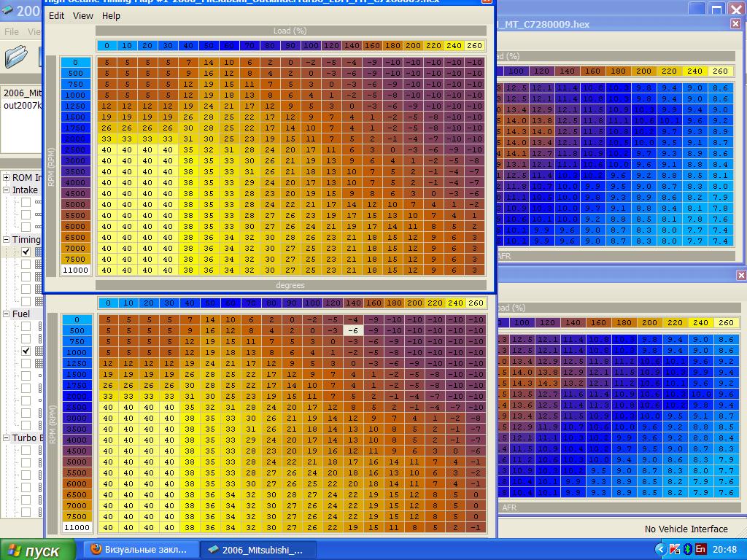This screenshot has width=747, height=560.
Task: Collapse the Intake tree category
Action: click(x=7, y=190)
